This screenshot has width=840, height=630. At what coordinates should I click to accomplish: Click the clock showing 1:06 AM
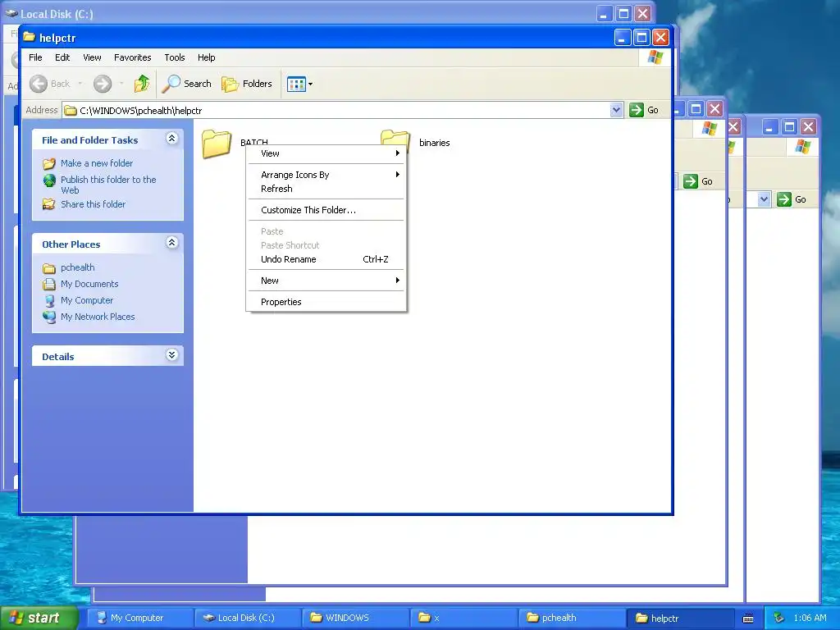point(810,619)
